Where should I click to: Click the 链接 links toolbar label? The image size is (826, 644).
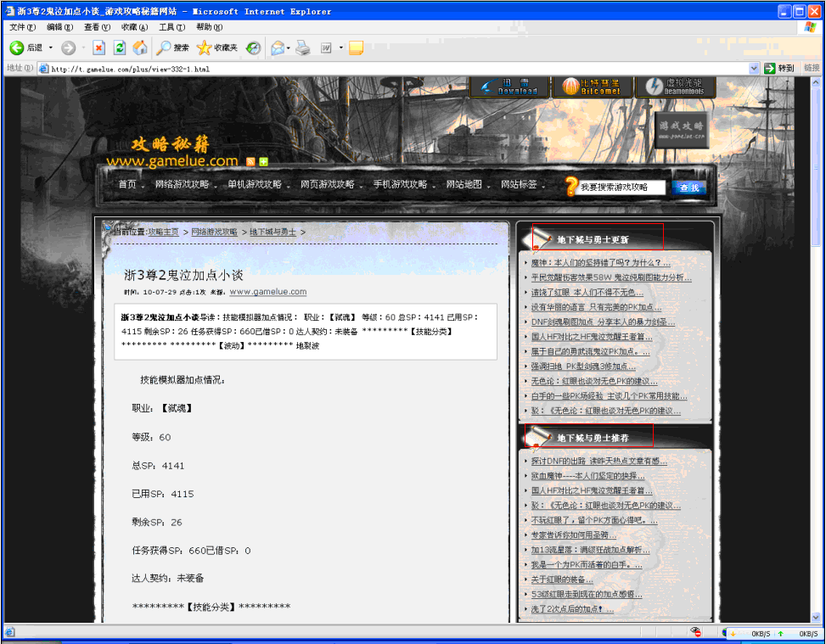(x=812, y=68)
